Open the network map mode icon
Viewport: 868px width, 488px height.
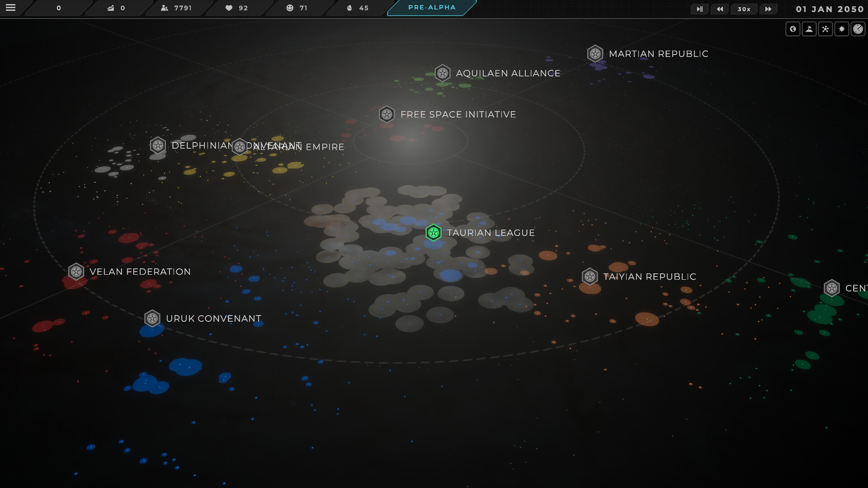click(x=825, y=28)
